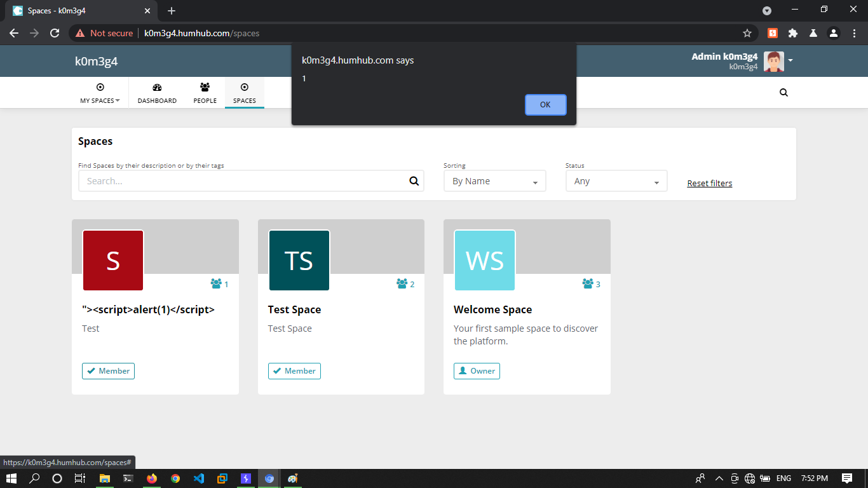This screenshot has width=868, height=488.
Task: Click the battery status tray icon
Action: pos(766,478)
